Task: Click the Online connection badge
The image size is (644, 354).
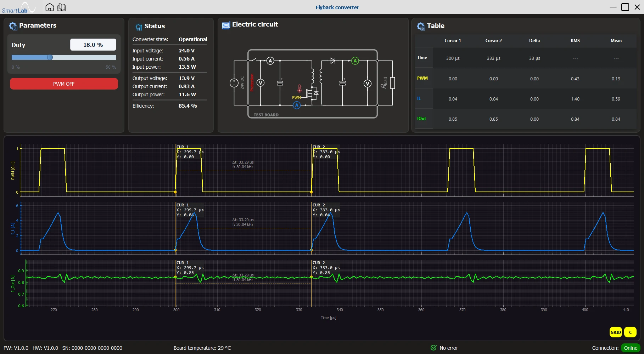Action: (631, 348)
